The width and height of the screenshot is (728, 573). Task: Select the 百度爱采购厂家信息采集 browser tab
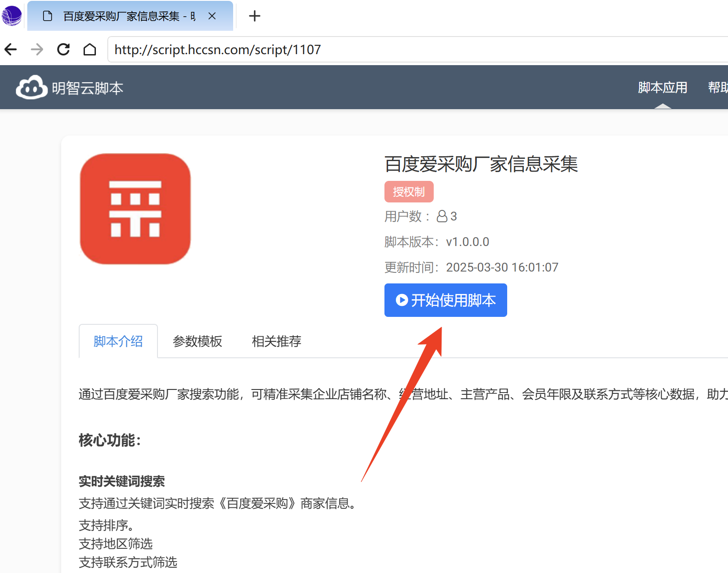[x=130, y=16]
